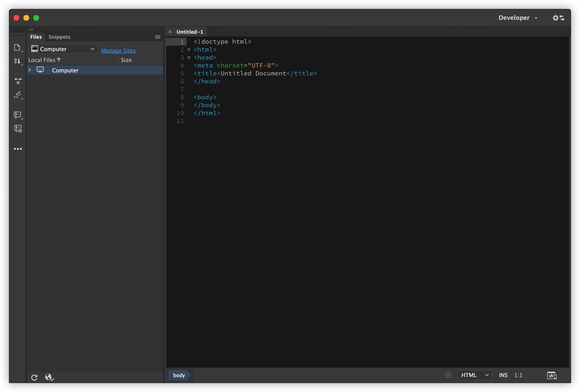Toggle the INS insert mode indicator

[x=503, y=375]
